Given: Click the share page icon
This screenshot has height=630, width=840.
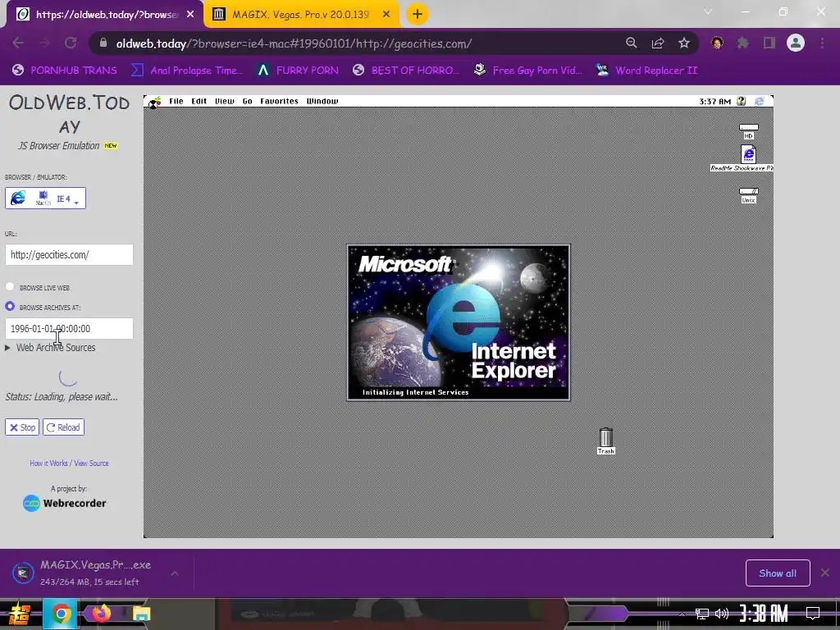Looking at the screenshot, I should [x=658, y=43].
